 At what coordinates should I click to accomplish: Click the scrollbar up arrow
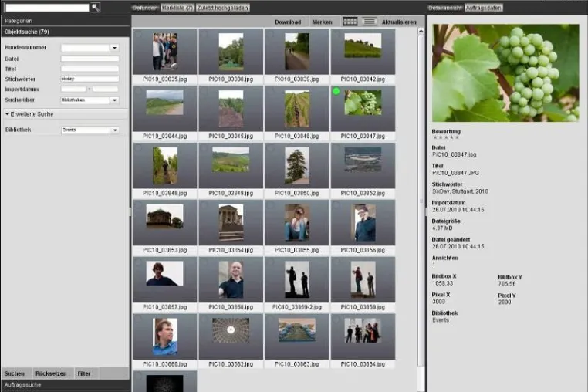point(421,32)
